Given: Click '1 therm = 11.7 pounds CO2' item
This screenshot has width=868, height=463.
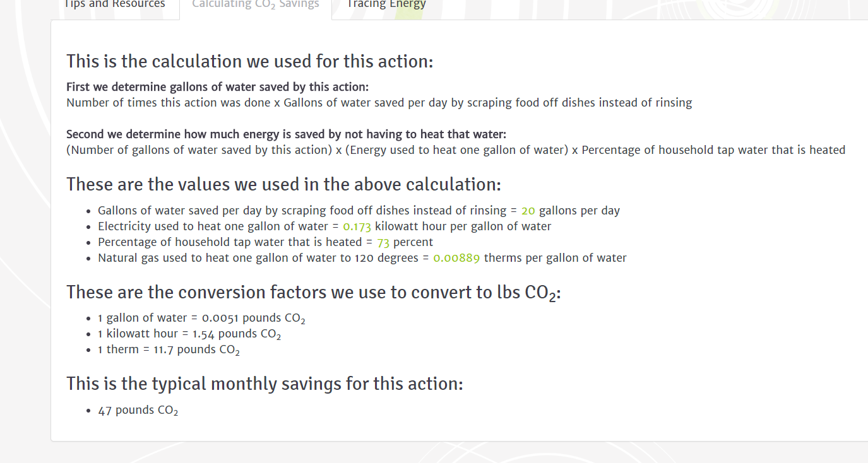Looking at the screenshot, I should tap(169, 350).
